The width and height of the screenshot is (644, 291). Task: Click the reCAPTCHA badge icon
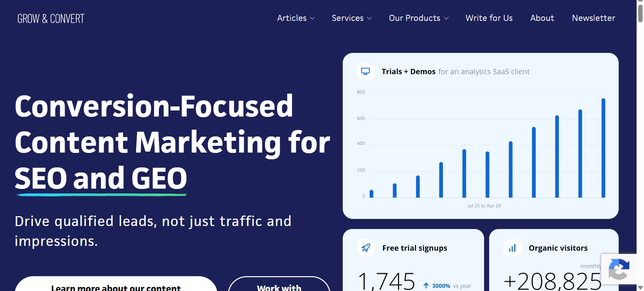click(619, 269)
